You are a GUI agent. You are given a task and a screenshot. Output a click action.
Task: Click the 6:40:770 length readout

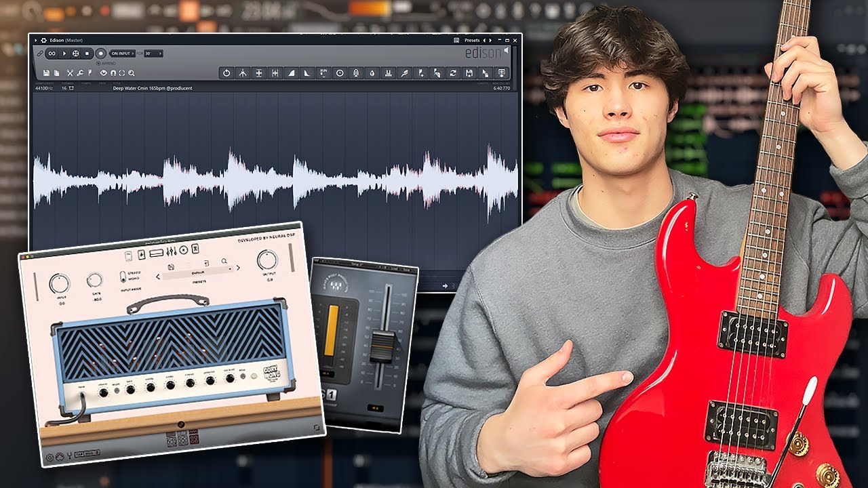tap(502, 88)
